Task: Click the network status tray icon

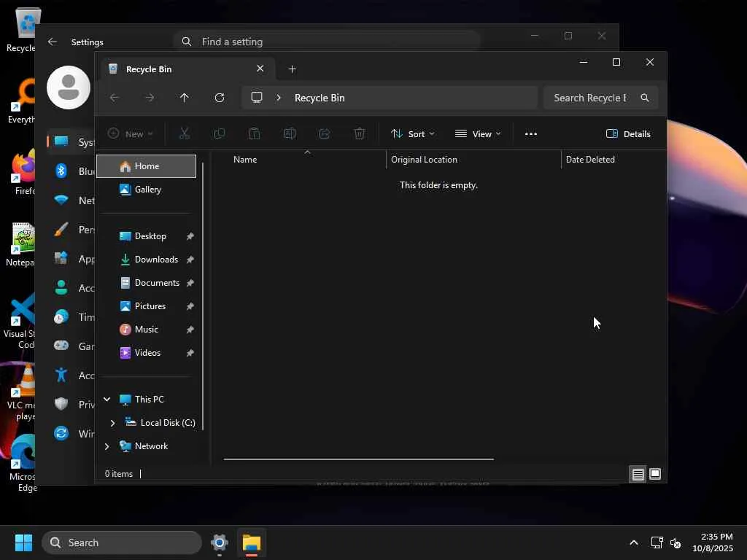Action: tap(657, 542)
